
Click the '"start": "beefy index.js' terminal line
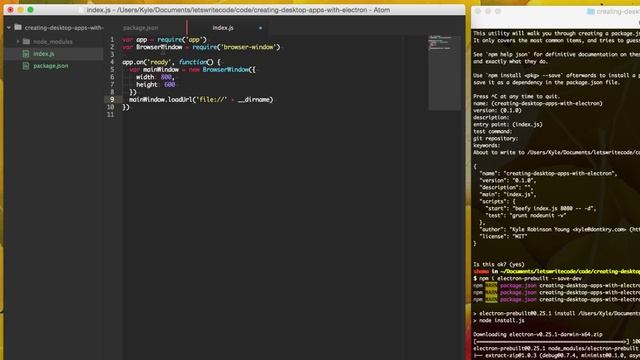(x=540, y=209)
